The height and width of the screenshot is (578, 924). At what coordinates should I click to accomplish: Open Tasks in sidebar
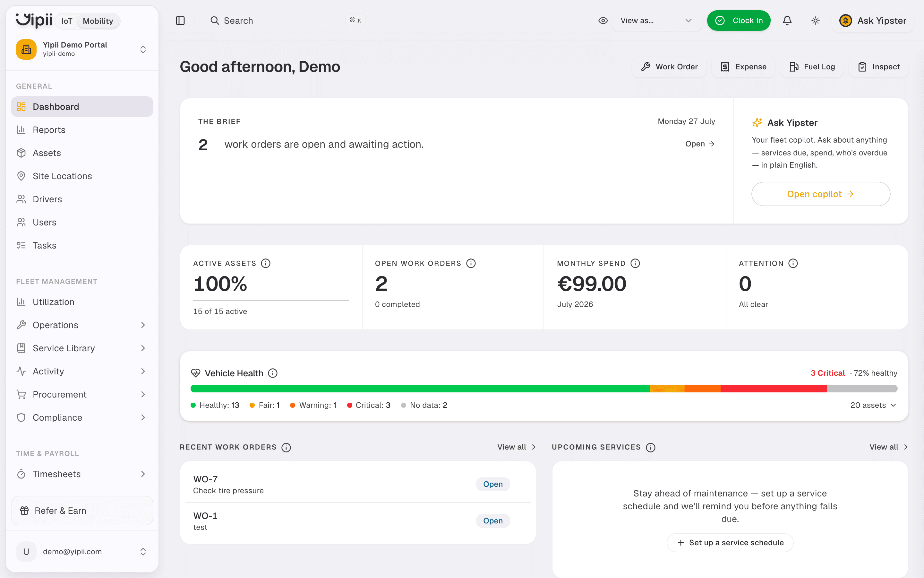[82, 245]
